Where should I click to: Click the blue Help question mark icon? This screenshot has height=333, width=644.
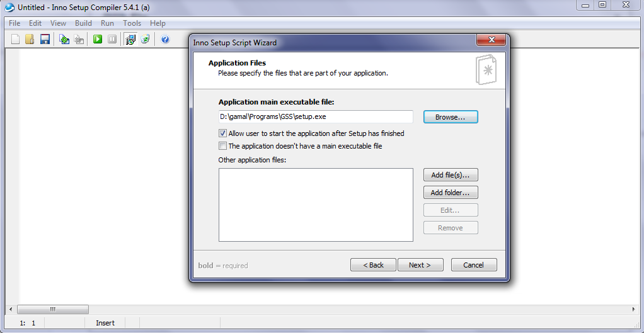pos(165,40)
